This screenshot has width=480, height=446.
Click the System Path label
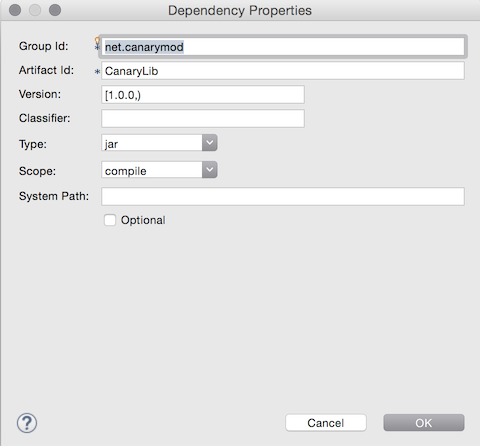click(x=54, y=196)
